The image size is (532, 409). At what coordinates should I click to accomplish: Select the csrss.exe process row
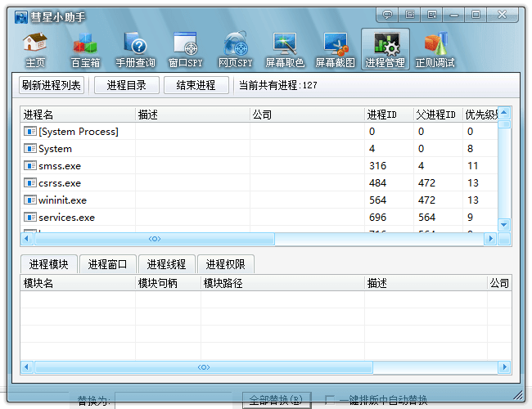click(x=60, y=183)
